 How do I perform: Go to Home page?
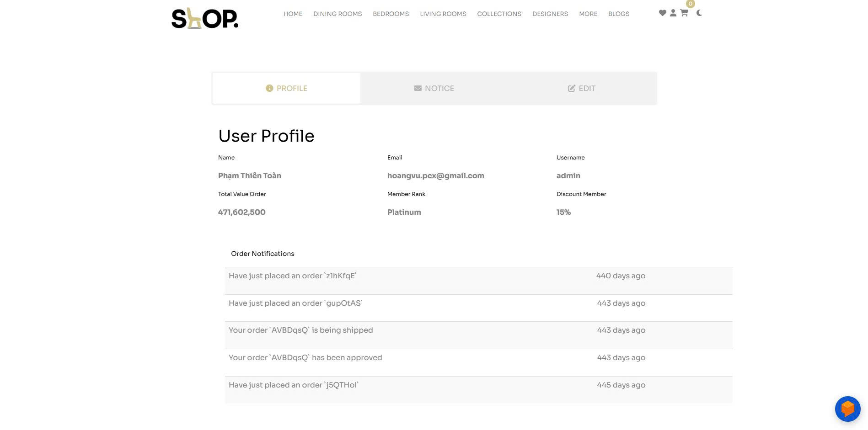point(293,14)
